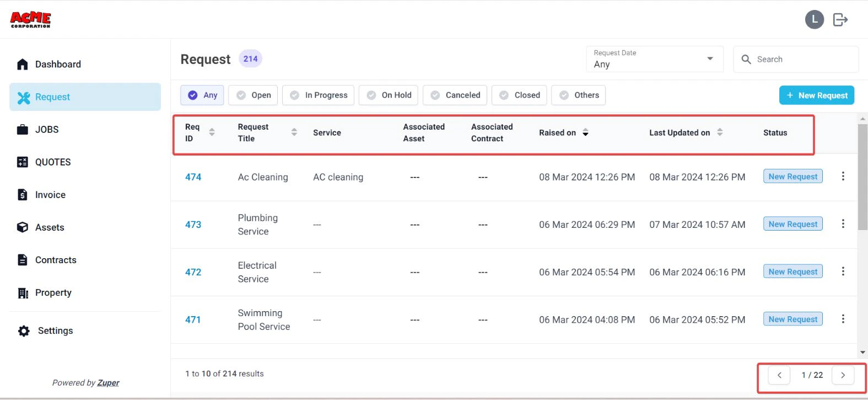
Task: Open the Invoice section
Action: [x=85, y=195]
